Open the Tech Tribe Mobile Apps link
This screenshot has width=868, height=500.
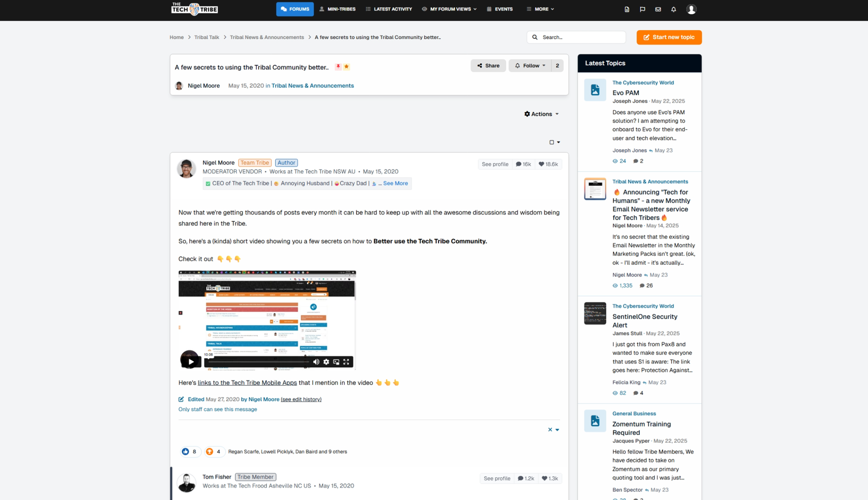coord(247,382)
